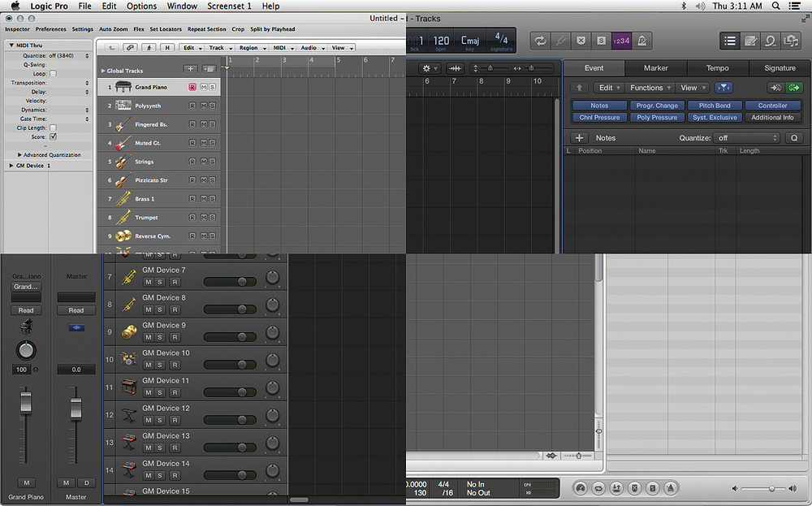812x506 pixels.
Task: Click the Read automation button on Master strip
Action: click(x=76, y=310)
